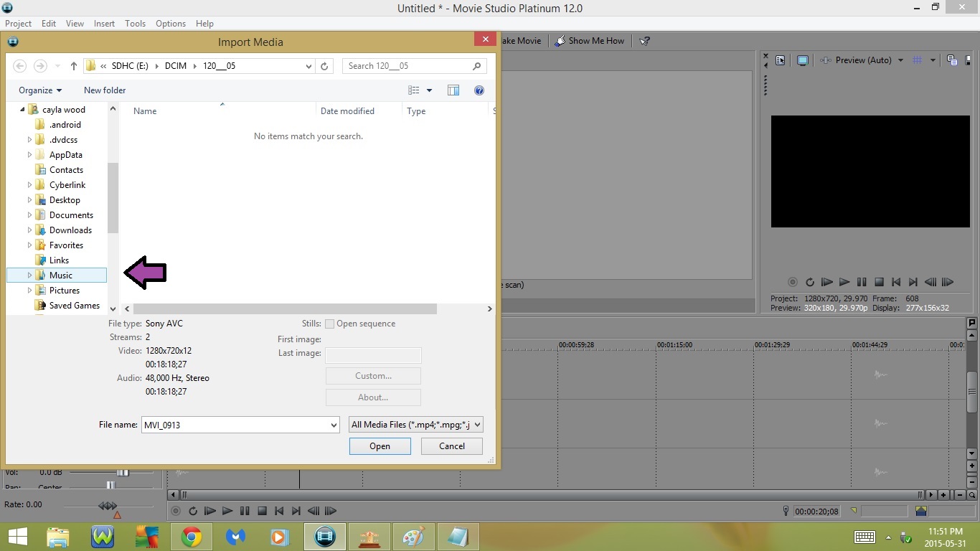The height and width of the screenshot is (551, 980).
Task: Open the Organize dropdown menu
Action: pyautogui.click(x=40, y=90)
